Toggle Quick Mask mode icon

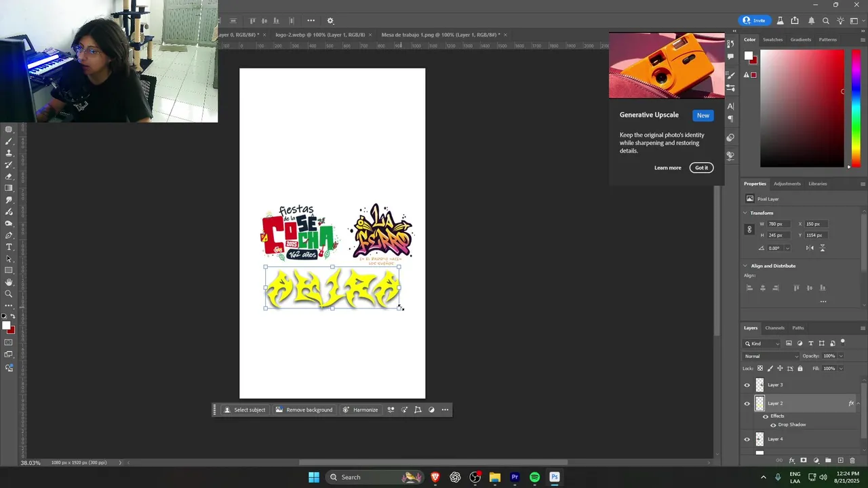coord(9,342)
